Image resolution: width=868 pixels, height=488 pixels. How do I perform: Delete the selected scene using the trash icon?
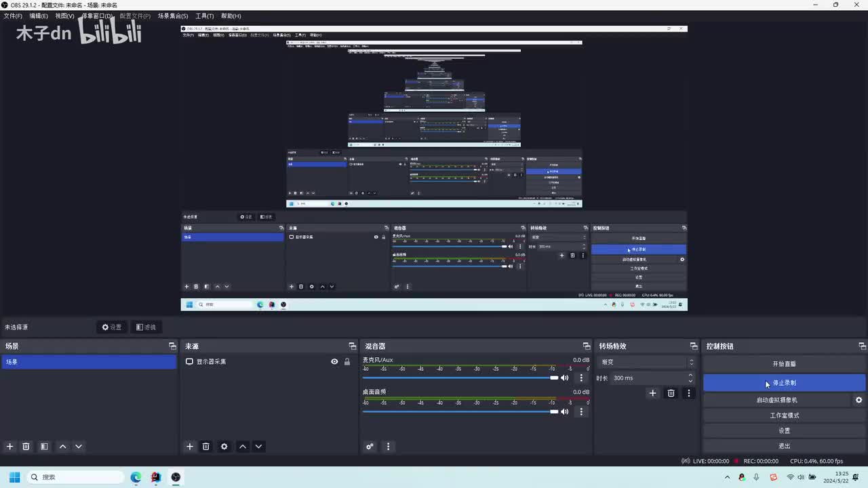click(x=26, y=447)
